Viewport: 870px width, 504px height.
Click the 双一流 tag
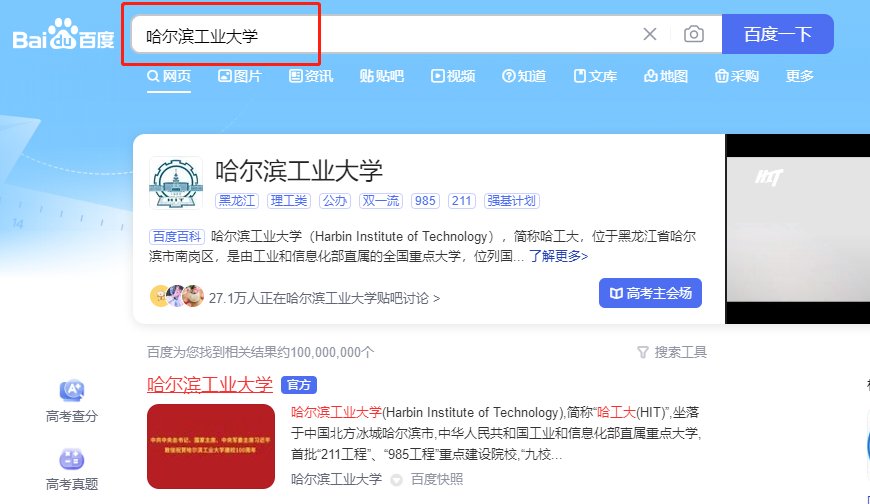381,200
